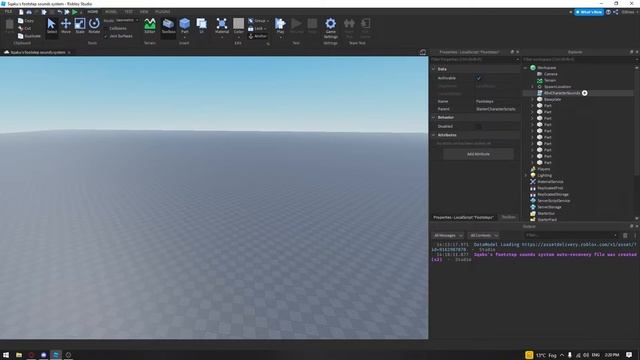This screenshot has width=640, height=360.
Task: Select the Camera item in Explorer
Action: pos(550,74)
